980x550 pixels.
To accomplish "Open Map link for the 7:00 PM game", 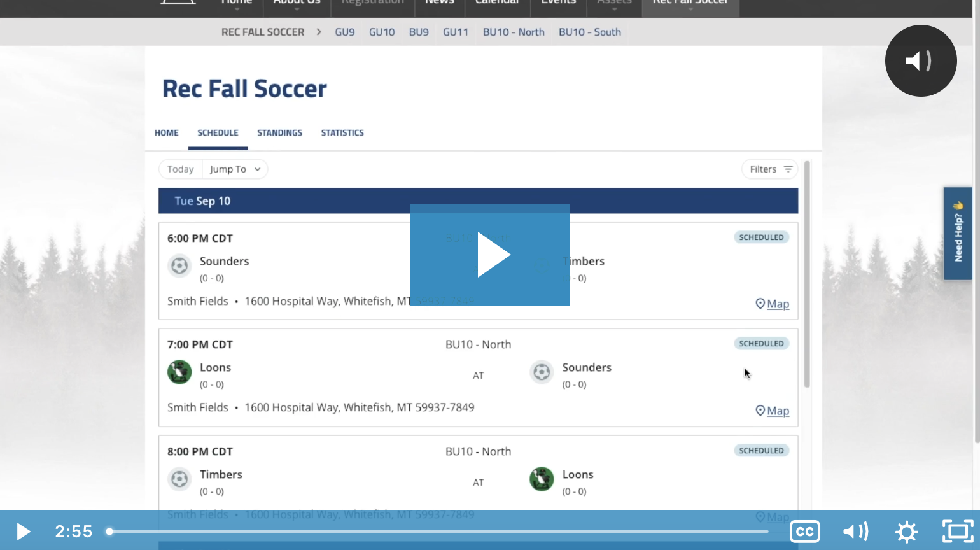I will pos(773,411).
